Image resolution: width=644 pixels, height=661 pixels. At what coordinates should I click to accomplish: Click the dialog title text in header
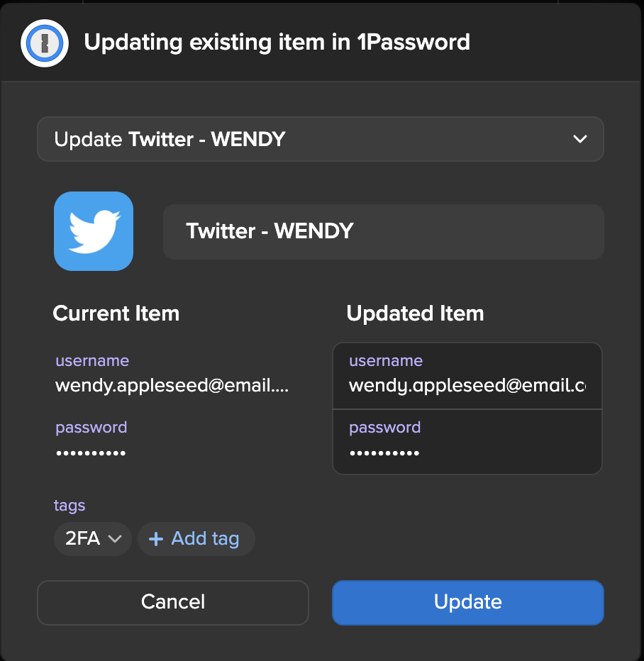277,43
